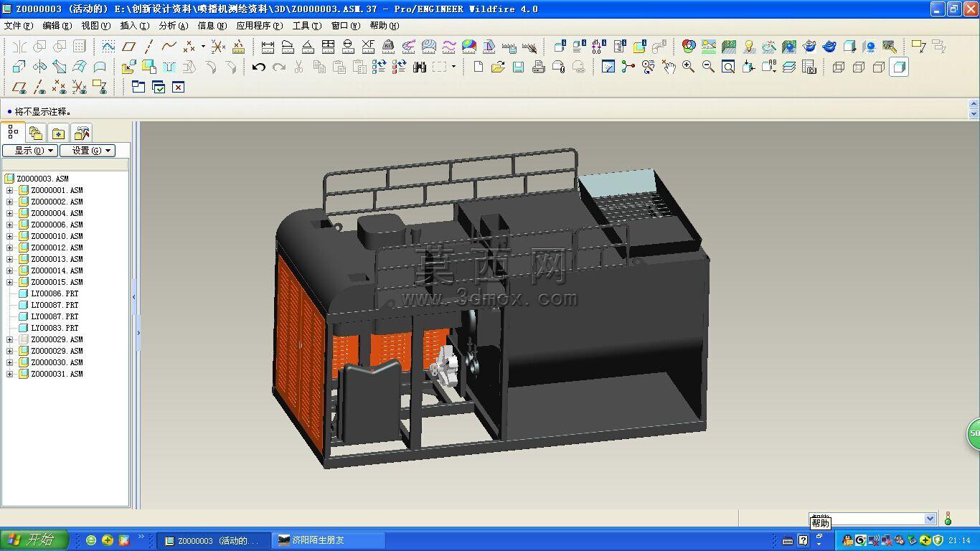Image resolution: width=980 pixels, height=551 pixels.
Task: Open the angle measurement tool
Action: 308,47
